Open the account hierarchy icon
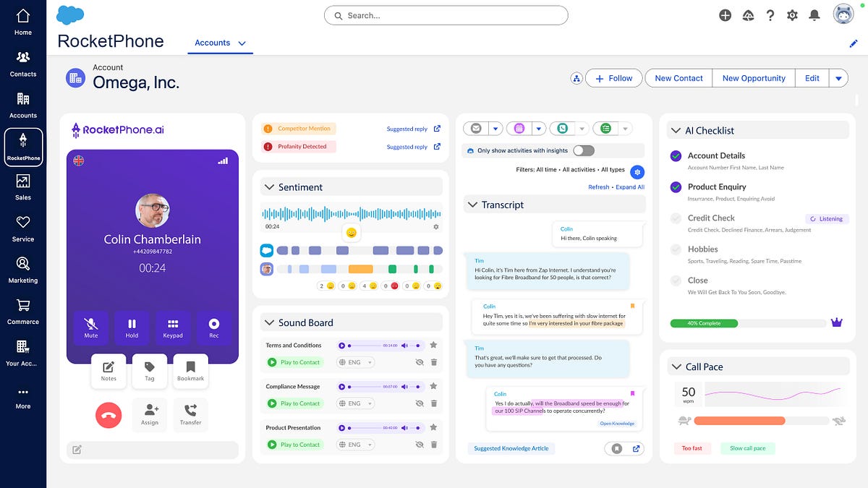Image resolution: width=868 pixels, height=488 pixels. click(x=576, y=78)
